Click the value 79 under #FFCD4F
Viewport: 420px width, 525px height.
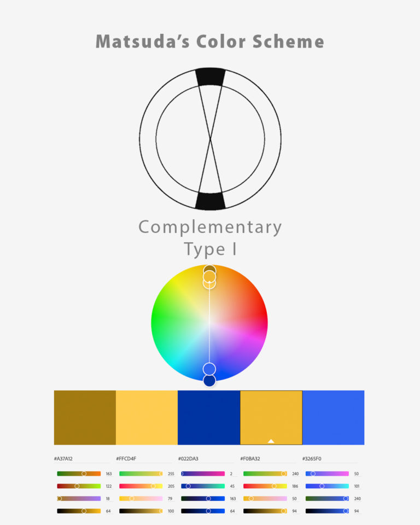pyautogui.click(x=170, y=499)
